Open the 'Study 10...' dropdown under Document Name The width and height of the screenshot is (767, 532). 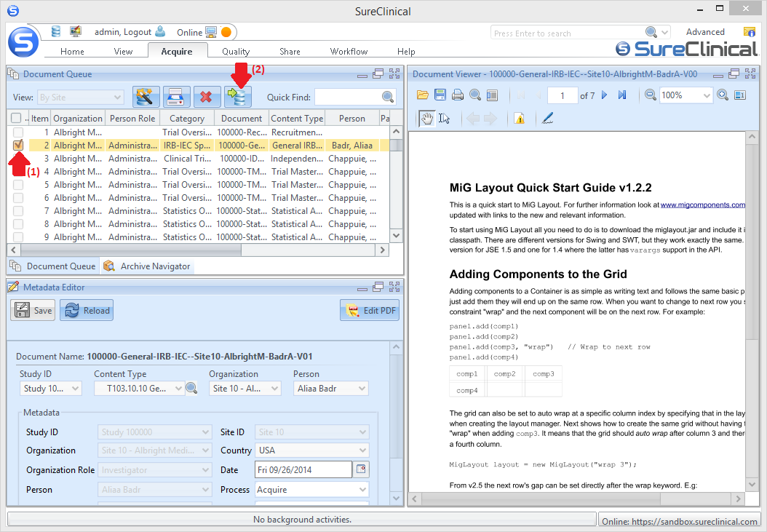pyautogui.click(x=51, y=389)
